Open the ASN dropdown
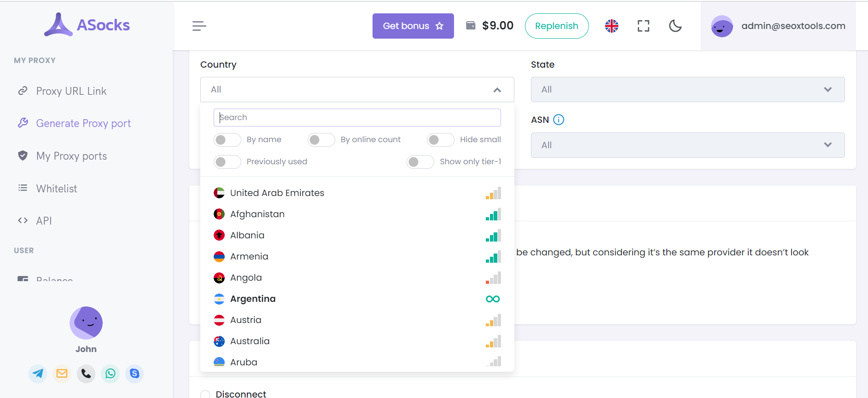The height and width of the screenshot is (398, 868). click(x=687, y=145)
